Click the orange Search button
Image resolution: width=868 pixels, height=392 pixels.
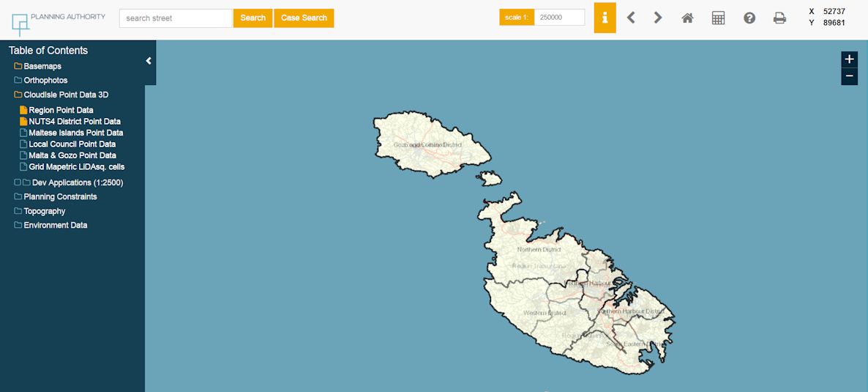[252, 18]
